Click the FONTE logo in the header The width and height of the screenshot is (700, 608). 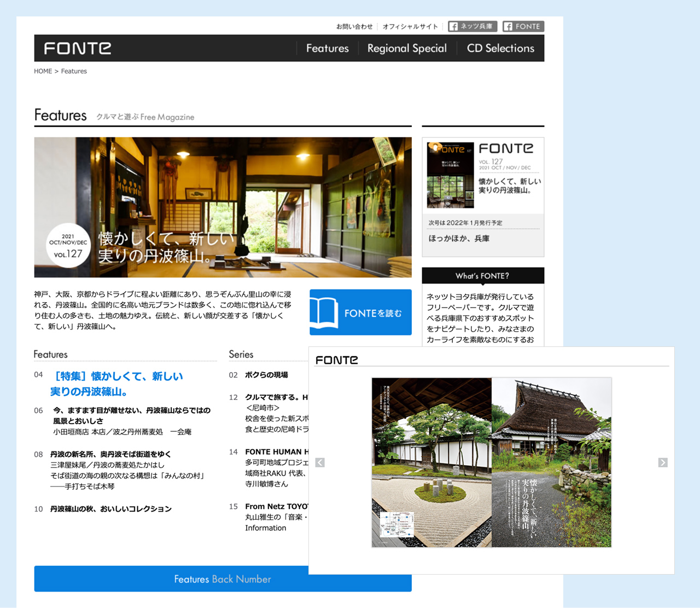point(78,48)
